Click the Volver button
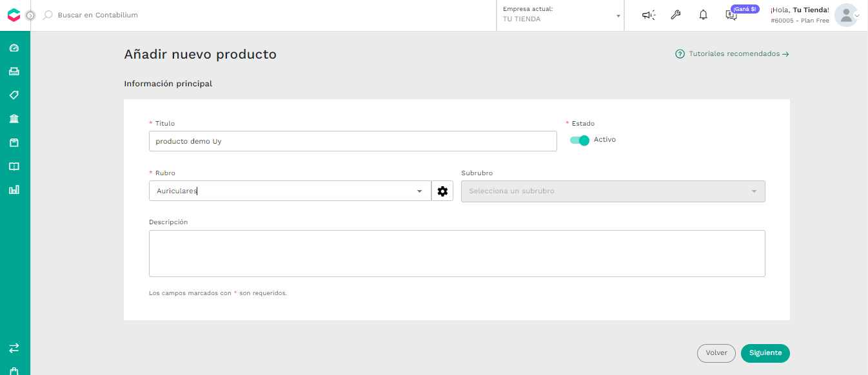 (x=716, y=353)
